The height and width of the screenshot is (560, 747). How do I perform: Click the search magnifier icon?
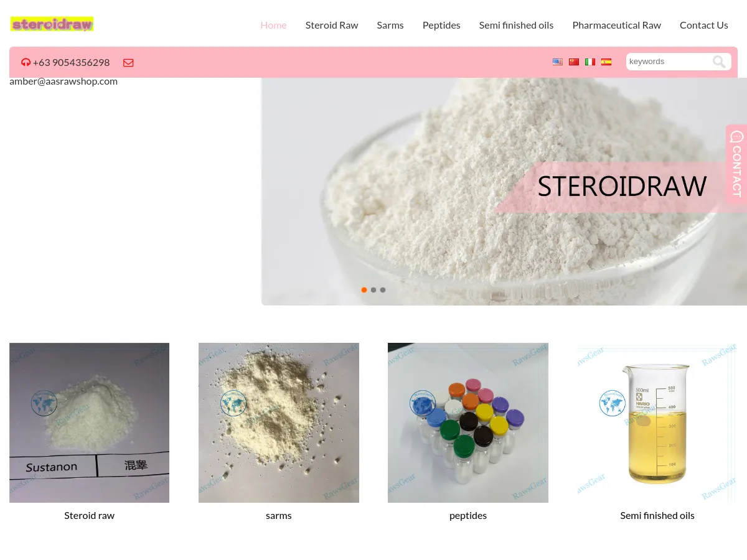coord(719,62)
